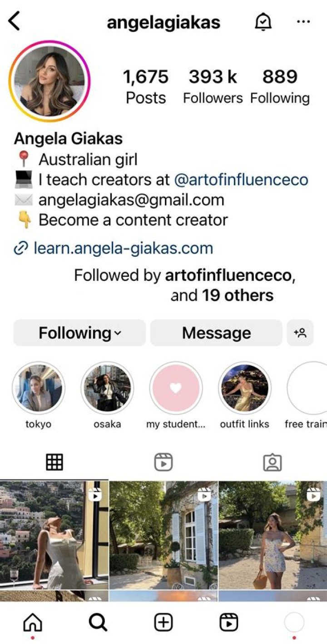
Task: Open the outfit links highlight
Action: pos(245,389)
